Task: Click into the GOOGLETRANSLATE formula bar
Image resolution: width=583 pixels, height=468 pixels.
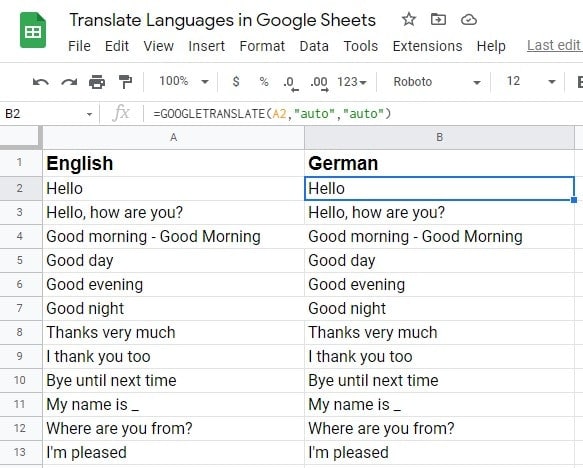Action: coord(363,114)
